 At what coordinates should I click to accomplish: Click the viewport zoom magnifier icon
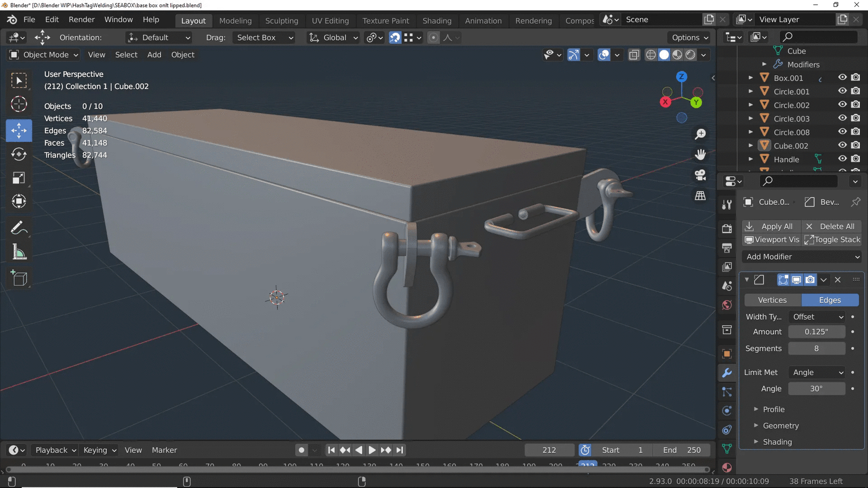coord(700,134)
